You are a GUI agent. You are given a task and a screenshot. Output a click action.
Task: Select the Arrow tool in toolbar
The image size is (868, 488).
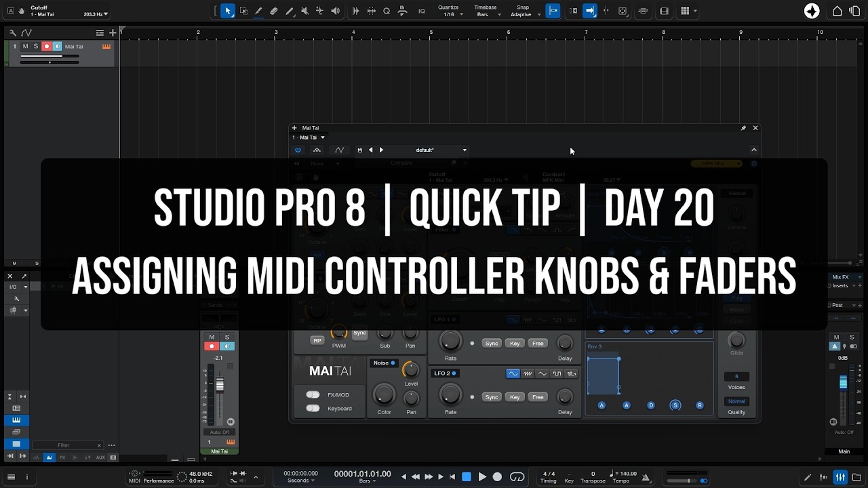(x=228, y=11)
